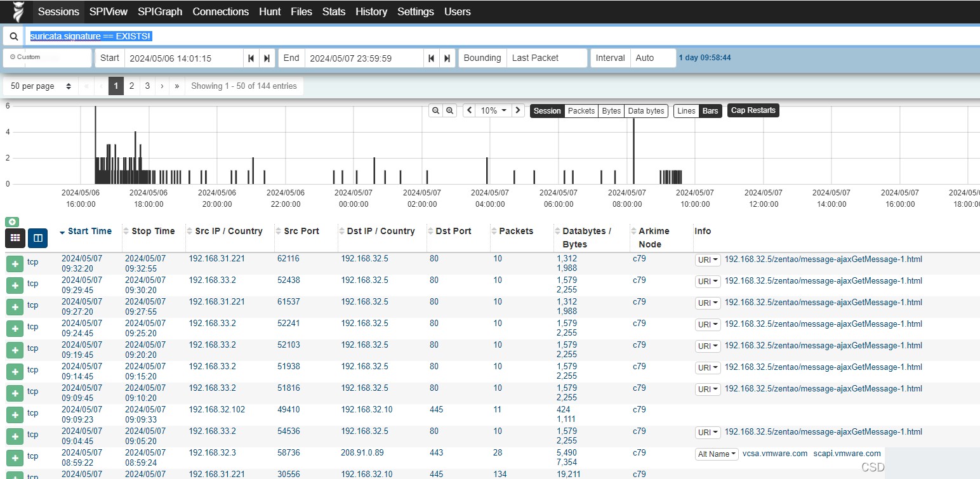Expand session with source port 51938
Screen dimensions: 980x479
(15, 372)
